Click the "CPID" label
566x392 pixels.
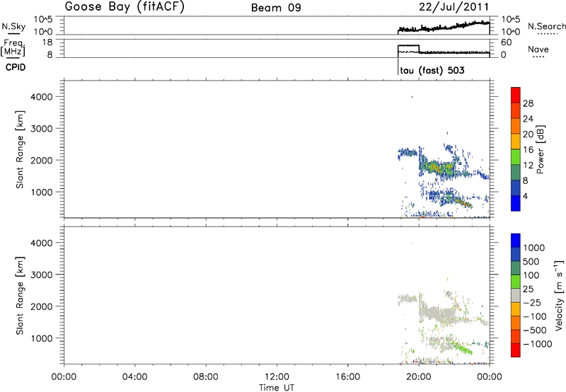click(x=16, y=67)
